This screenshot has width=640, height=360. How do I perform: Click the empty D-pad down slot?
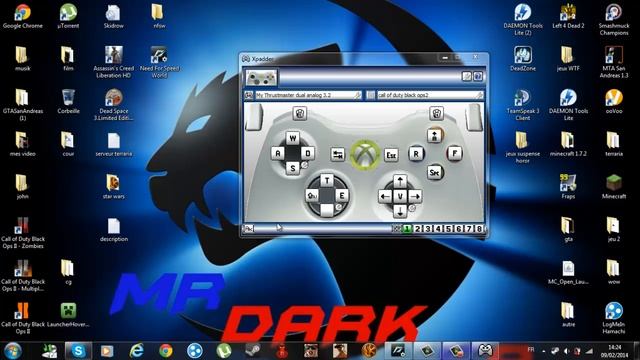click(x=327, y=210)
